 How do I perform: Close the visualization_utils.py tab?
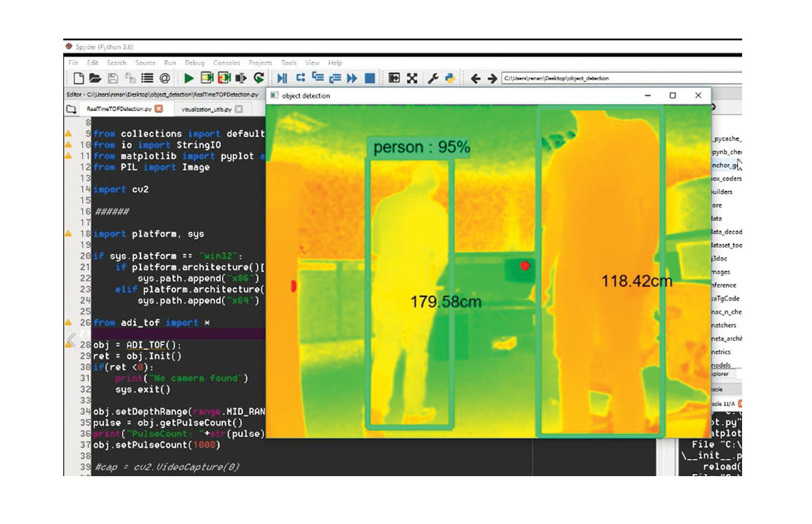(239, 109)
